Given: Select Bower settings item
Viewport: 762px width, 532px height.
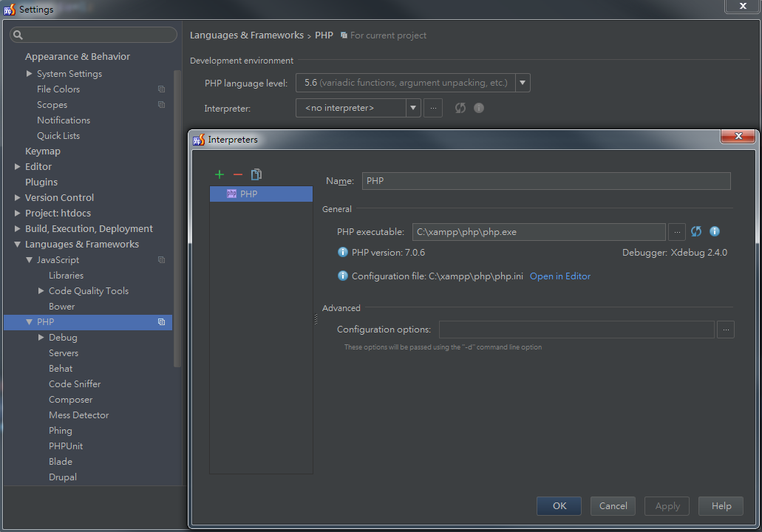Looking at the screenshot, I should pyautogui.click(x=62, y=307).
